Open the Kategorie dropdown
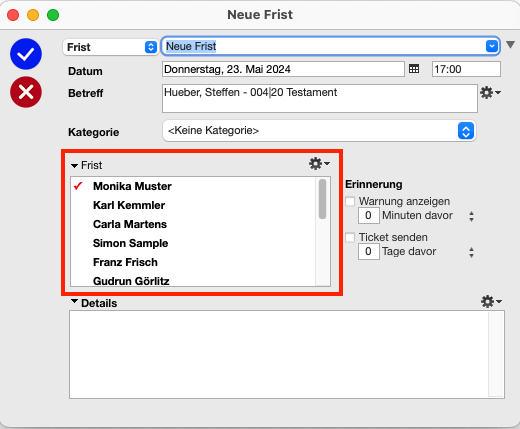The image size is (520, 429). pos(319,131)
